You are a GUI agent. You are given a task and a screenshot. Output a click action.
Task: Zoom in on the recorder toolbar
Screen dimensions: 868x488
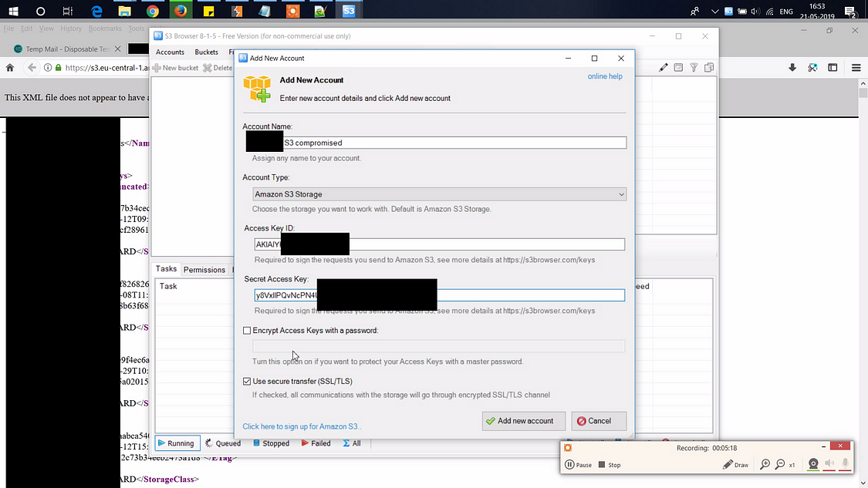(x=765, y=464)
